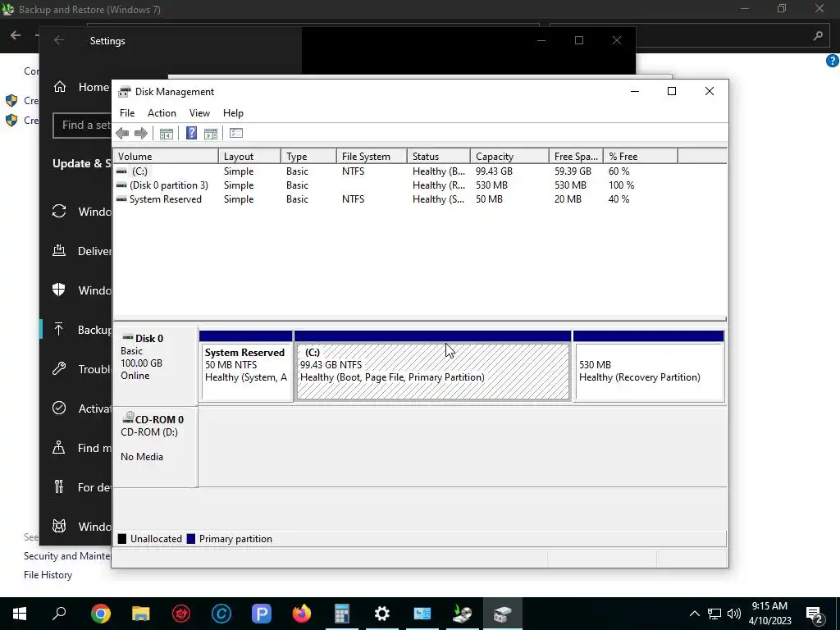The image size is (840, 630).
Task: Open Backup icon in Settings sidebar
Action: (59, 330)
